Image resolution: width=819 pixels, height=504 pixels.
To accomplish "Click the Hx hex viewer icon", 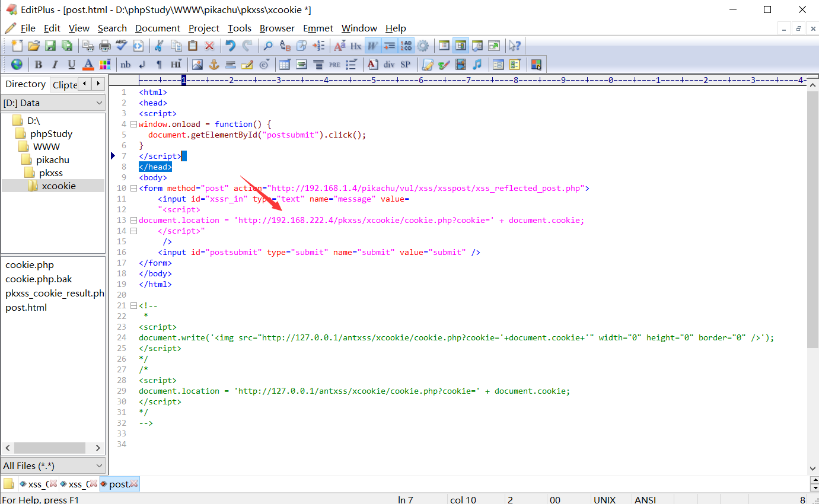I will pyautogui.click(x=356, y=46).
